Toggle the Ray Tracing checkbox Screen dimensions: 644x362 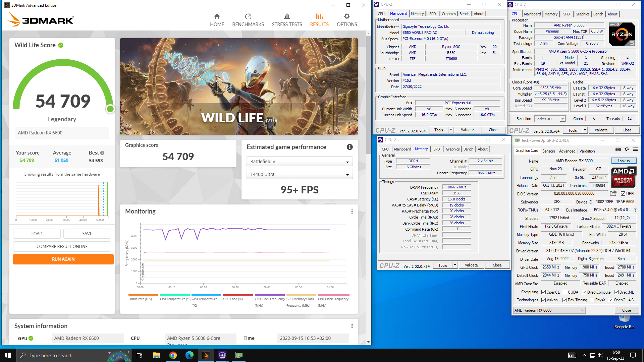click(565, 300)
